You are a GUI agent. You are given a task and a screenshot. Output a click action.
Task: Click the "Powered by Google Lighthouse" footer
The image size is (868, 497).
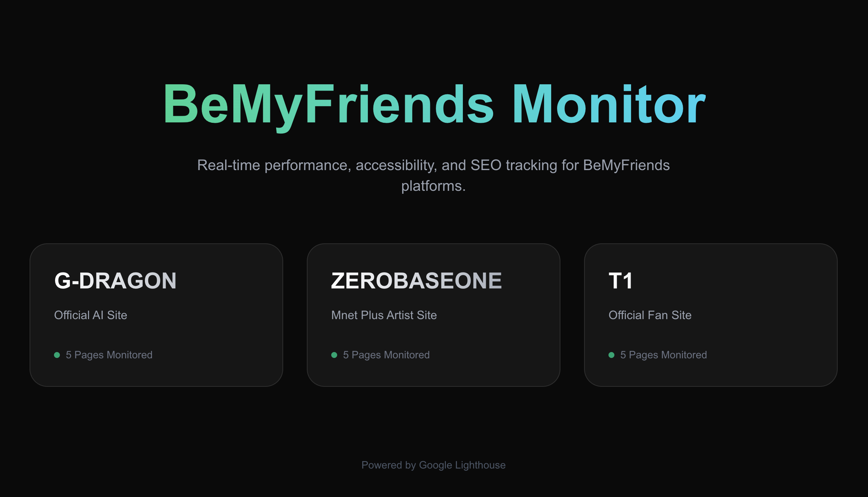tap(433, 465)
